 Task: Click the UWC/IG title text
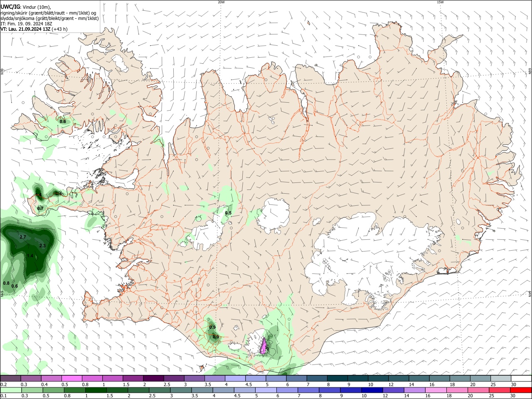(10, 7)
